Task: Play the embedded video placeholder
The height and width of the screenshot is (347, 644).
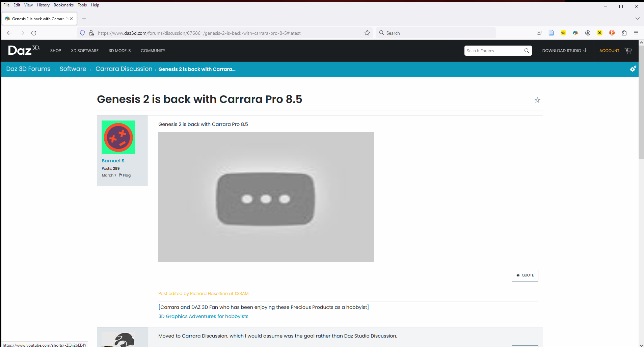Action: [266, 197]
